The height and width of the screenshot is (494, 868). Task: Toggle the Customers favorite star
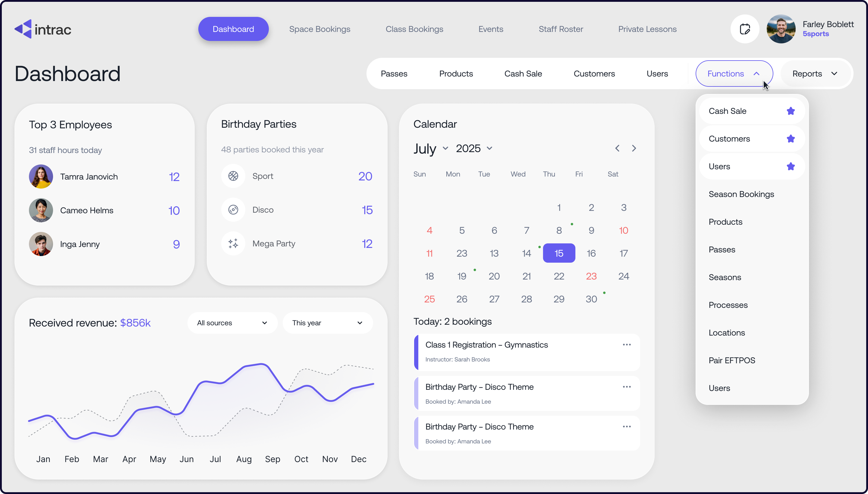(791, 139)
